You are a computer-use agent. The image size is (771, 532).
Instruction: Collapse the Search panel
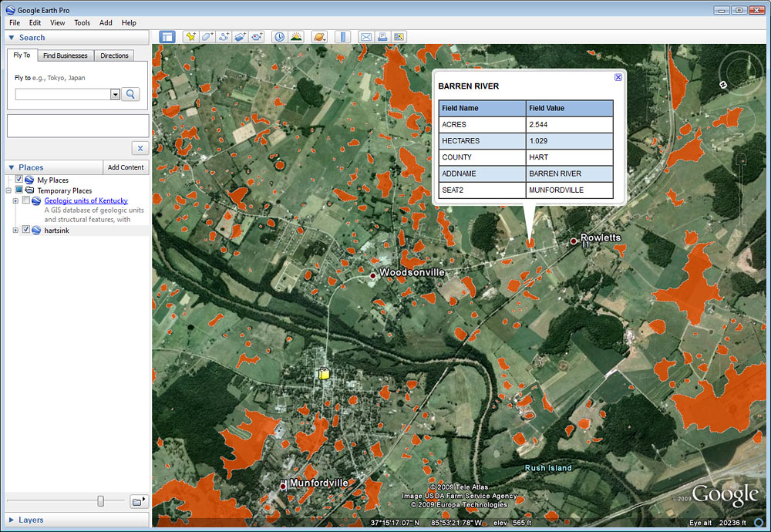pyautogui.click(x=12, y=37)
